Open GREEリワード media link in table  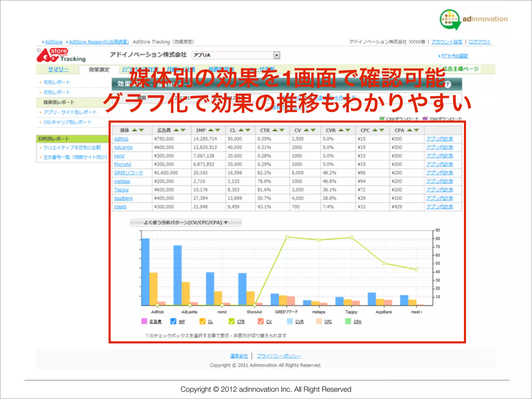[x=128, y=173]
